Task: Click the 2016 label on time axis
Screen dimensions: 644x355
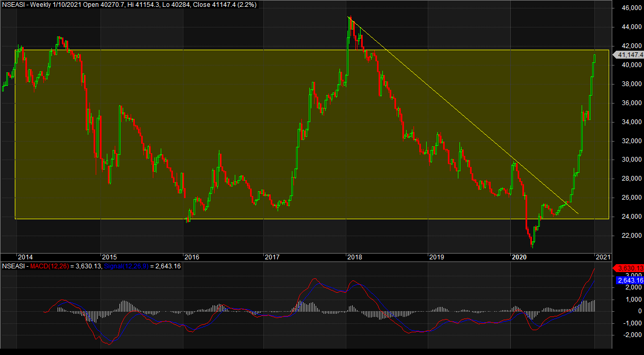Action: (192, 257)
